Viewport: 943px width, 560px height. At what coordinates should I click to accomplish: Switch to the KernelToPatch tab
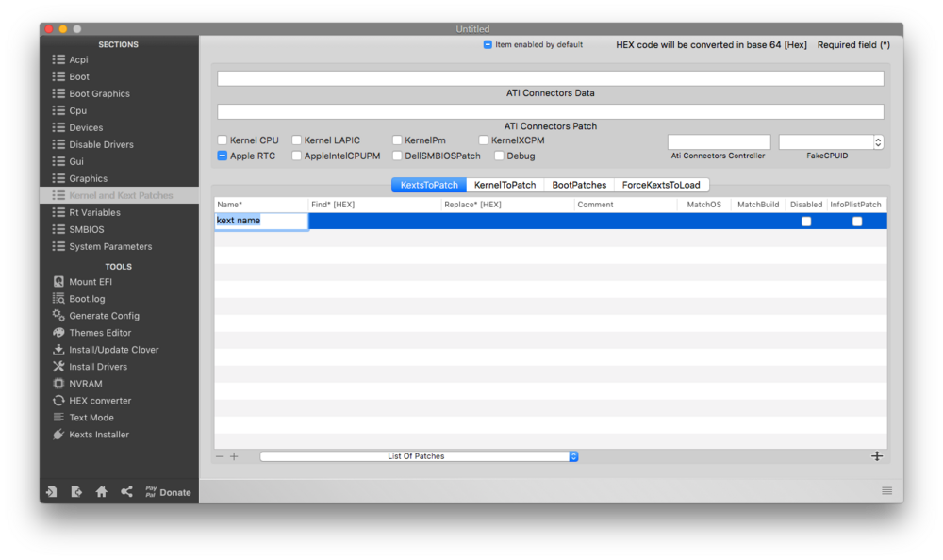505,185
